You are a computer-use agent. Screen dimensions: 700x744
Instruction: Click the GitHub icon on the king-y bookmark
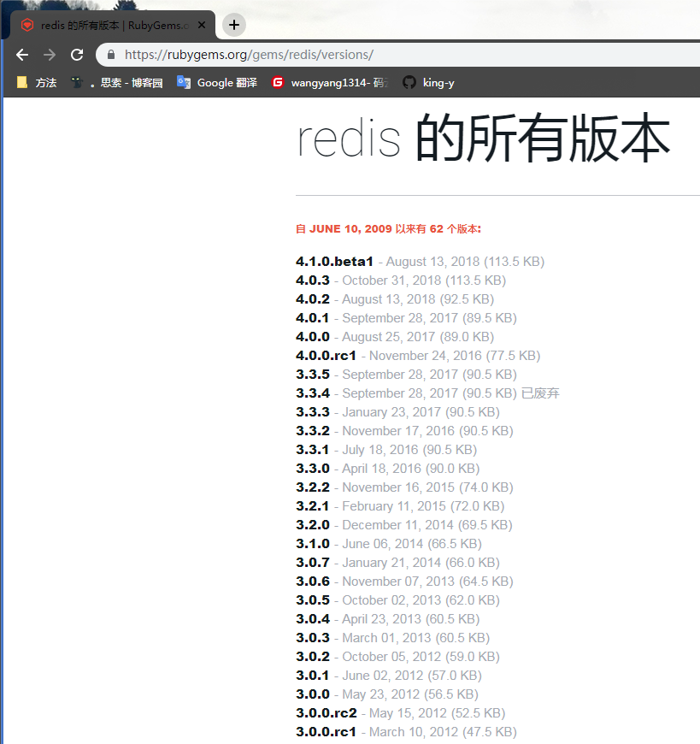[x=408, y=82]
